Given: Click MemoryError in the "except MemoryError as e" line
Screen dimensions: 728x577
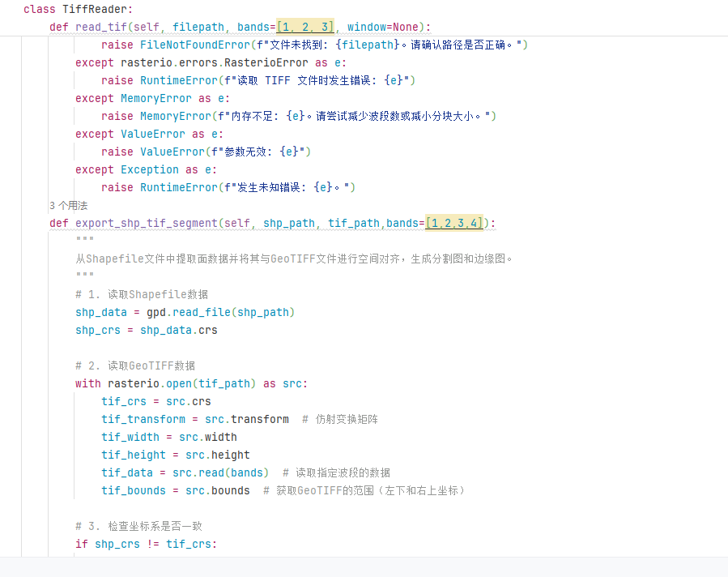Looking at the screenshot, I should pyautogui.click(x=156, y=99).
